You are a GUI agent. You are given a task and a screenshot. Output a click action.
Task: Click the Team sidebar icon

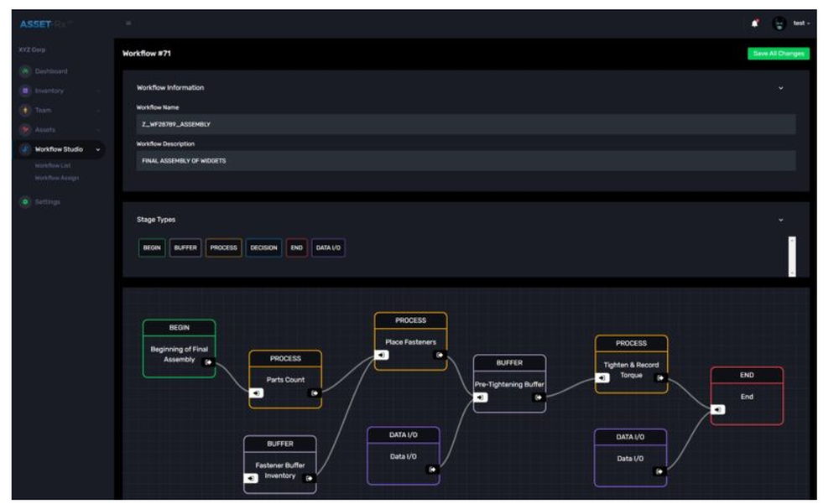point(24,110)
